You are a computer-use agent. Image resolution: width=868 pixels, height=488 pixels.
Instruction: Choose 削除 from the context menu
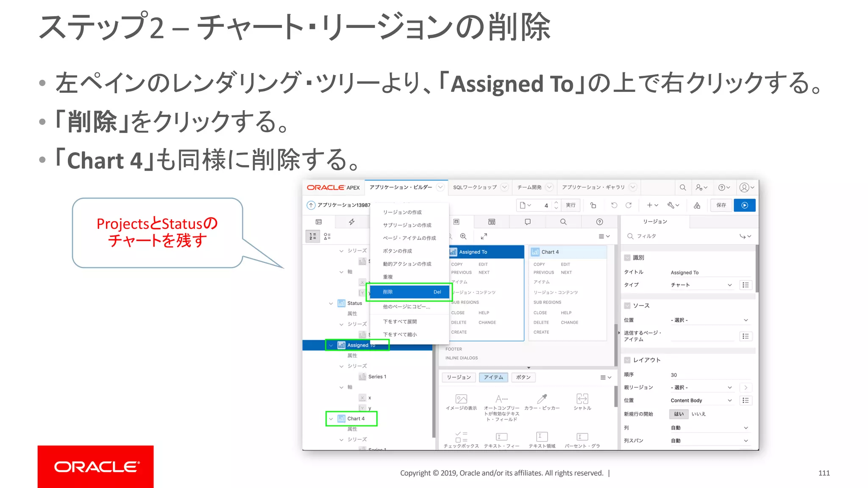[x=409, y=292]
